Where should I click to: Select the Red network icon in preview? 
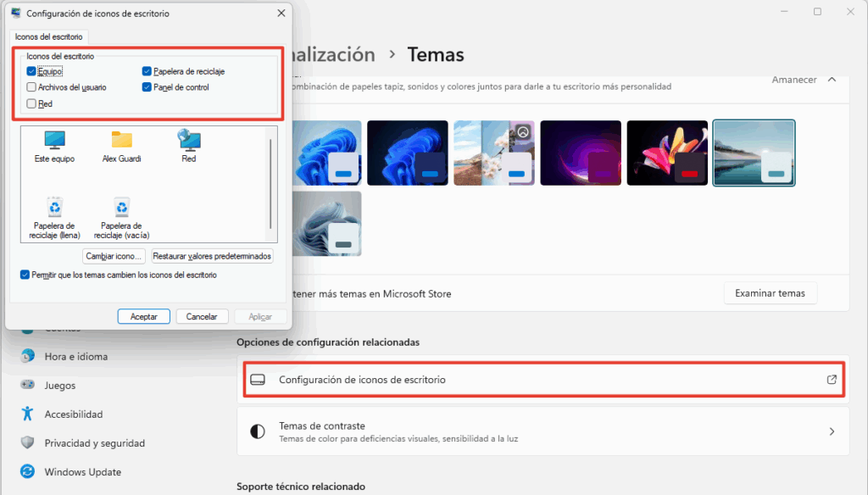pyautogui.click(x=188, y=145)
